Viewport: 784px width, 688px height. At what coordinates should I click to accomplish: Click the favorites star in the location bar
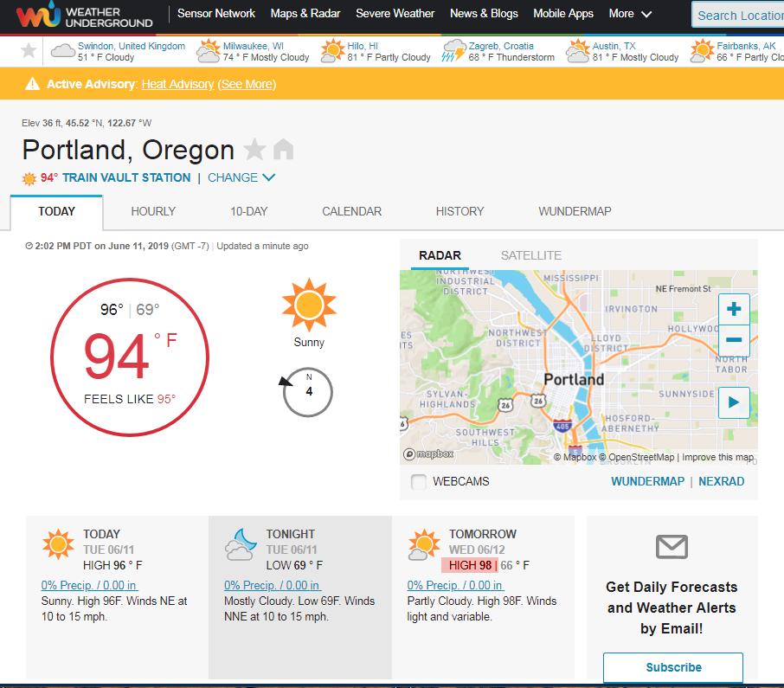coord(29,50)
